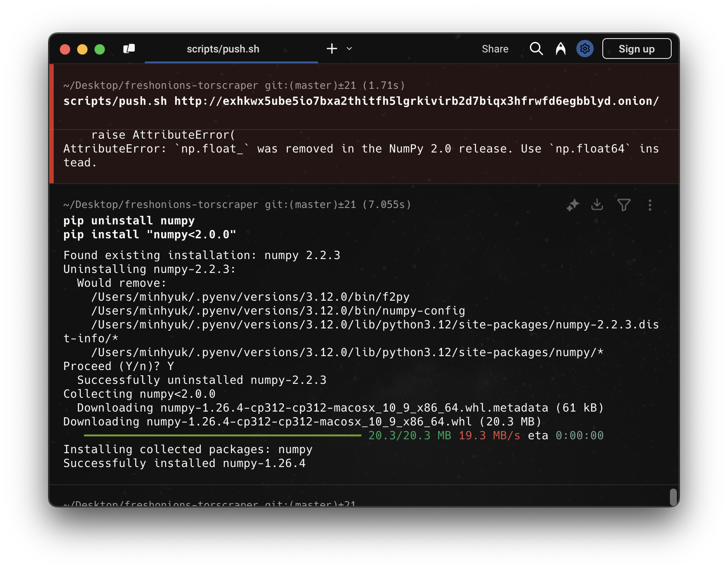Open the Warp Drive panel icon
728x571 pixels.
point(129,49)
